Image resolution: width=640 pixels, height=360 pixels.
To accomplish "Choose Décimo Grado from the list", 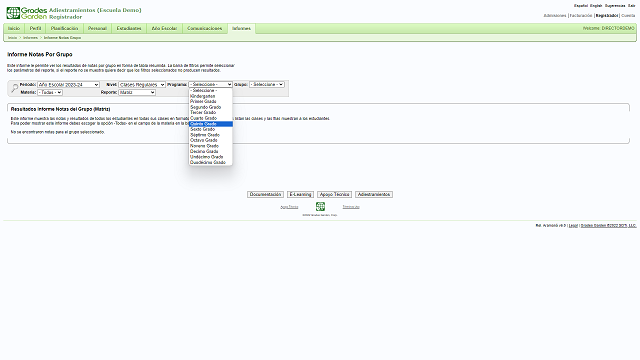I will (x=211, y=151).
